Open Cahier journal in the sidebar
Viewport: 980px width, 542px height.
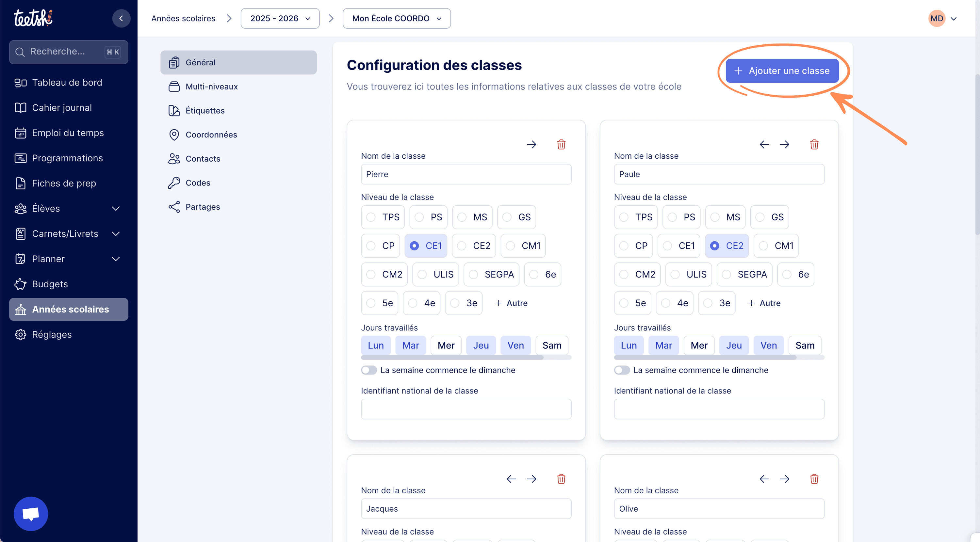69,108
